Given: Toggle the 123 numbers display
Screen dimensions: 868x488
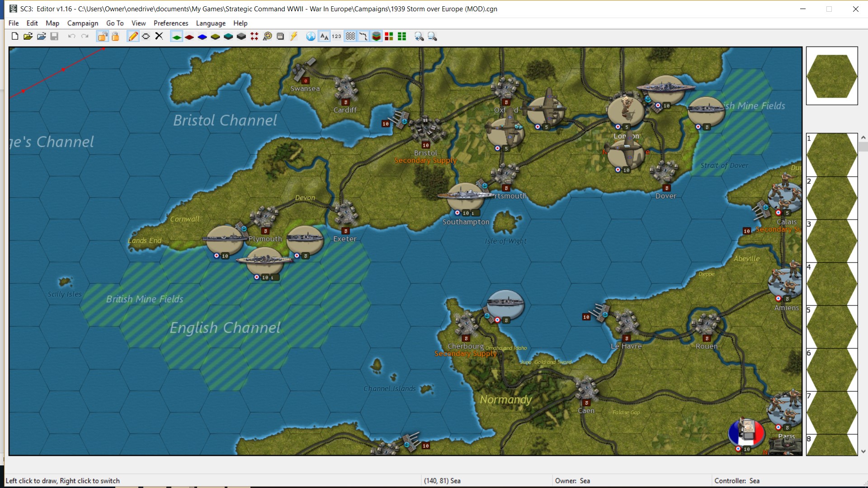Looking at the screenshot, I should 337,37.
